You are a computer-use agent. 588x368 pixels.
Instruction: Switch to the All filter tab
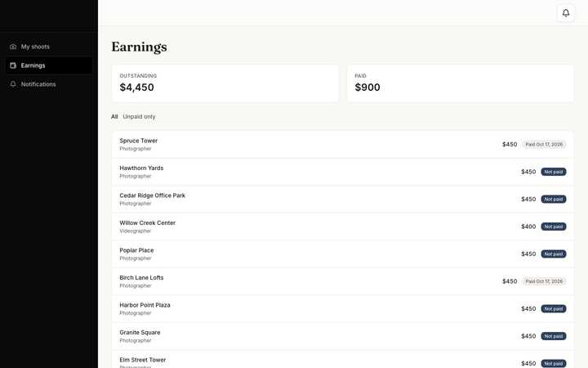click(x=114, y=117)
